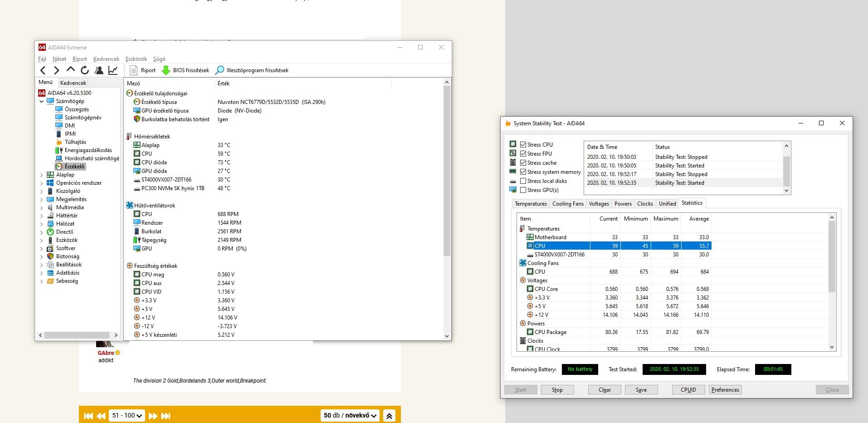Switch to the Temperatures tab
Image resolution: width=868 pixels, height=423 pixels.
click(x=531, y=204)
